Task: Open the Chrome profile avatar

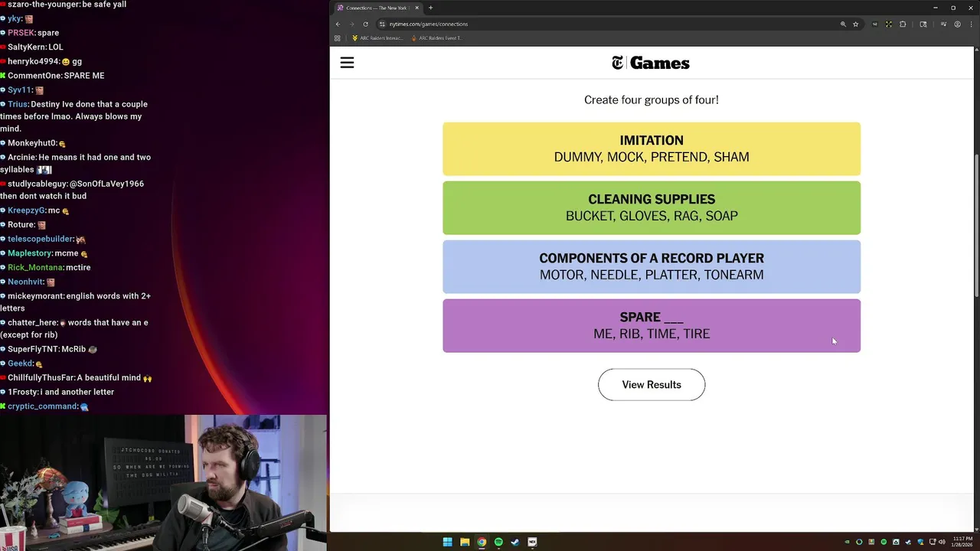Action: [957, 24]
